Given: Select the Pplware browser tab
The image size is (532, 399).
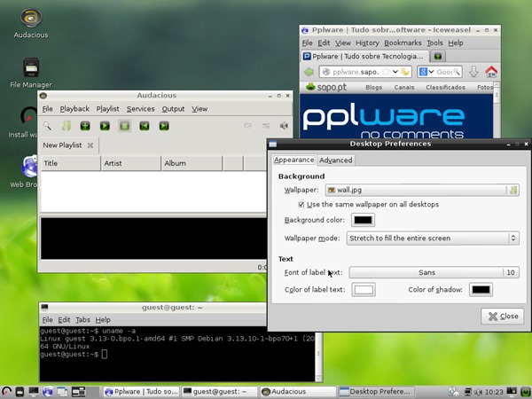Looking at the screenshot, I should click(x=364, y=57).
